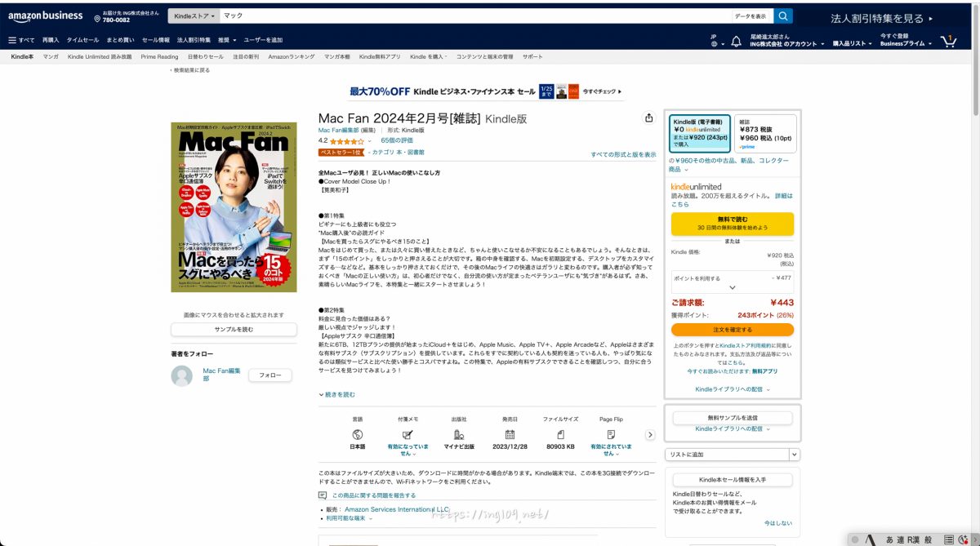Click the notification bell icon

736,41
